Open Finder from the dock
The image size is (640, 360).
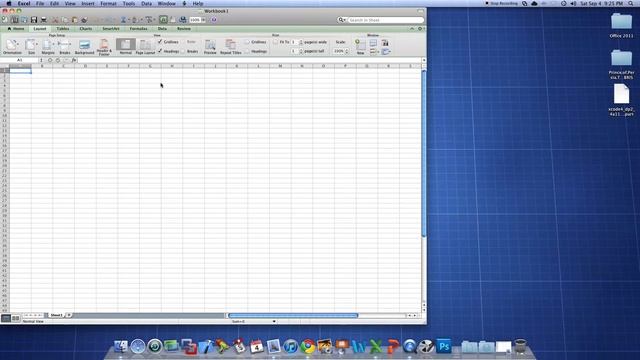pos(120,346)
